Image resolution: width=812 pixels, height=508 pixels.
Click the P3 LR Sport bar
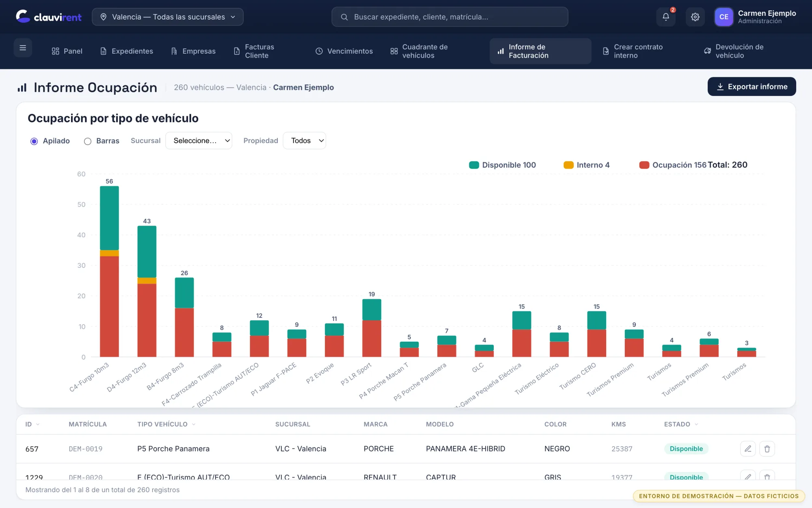[371, 328]
